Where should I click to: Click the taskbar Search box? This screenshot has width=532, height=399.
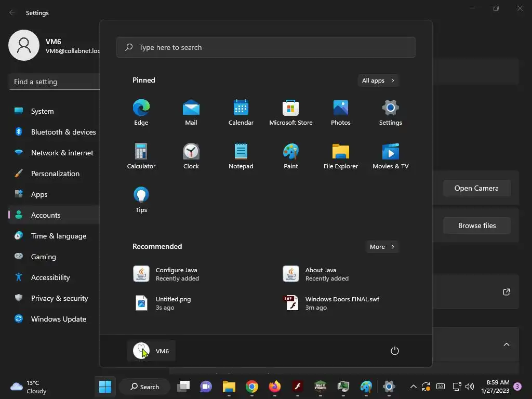tap(144, 387)
